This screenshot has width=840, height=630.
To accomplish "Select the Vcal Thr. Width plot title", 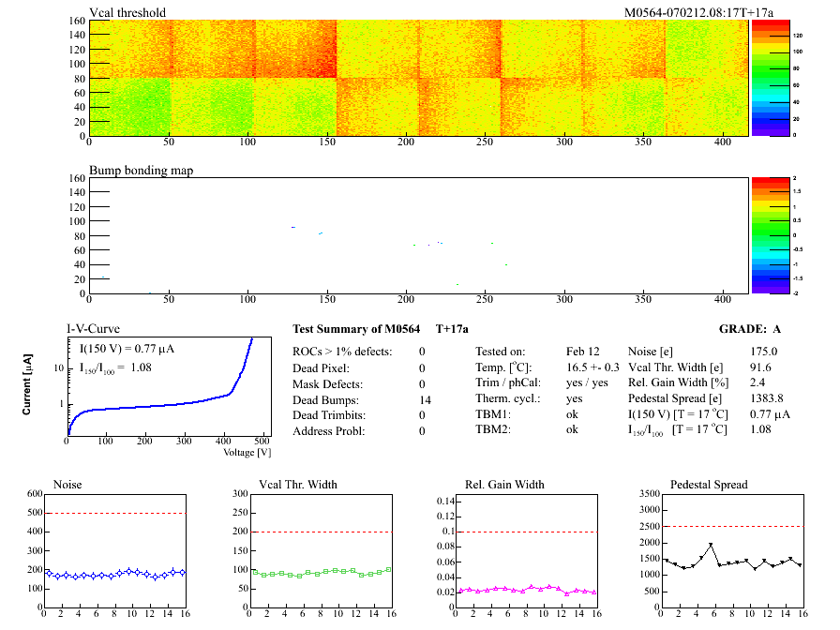I will (297, 485).
